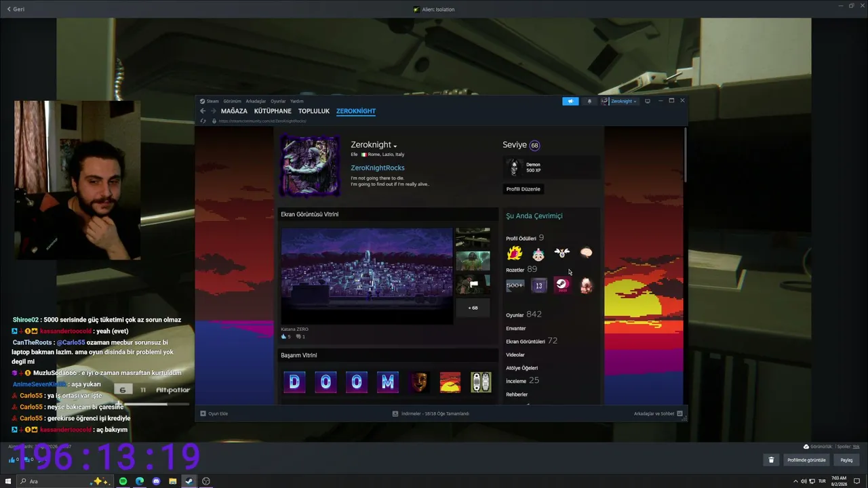Open the Videolar link
The width and height of the screenshot is (868, 488).
click(515, 355)
